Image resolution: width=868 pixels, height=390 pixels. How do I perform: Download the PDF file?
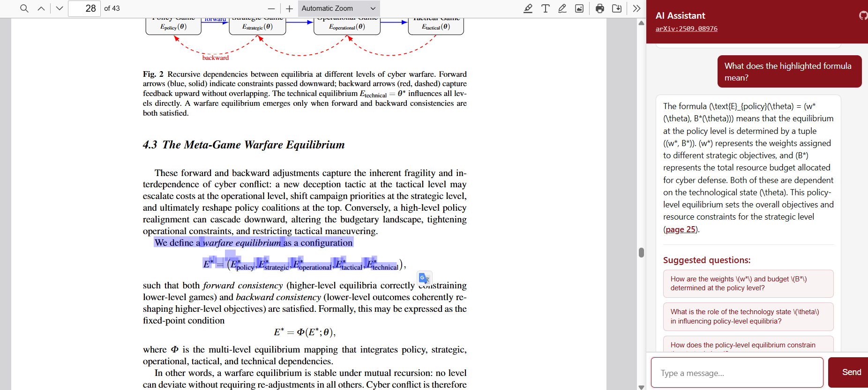click(x=617, y=8)
